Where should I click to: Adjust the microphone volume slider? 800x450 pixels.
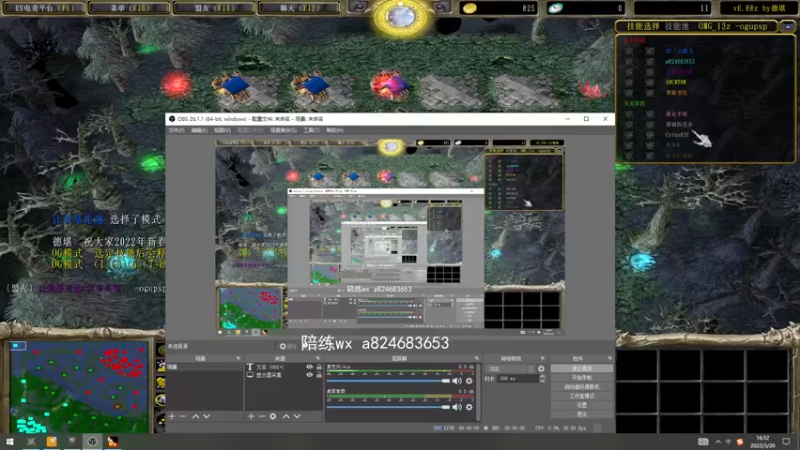(x=388, y=381)
